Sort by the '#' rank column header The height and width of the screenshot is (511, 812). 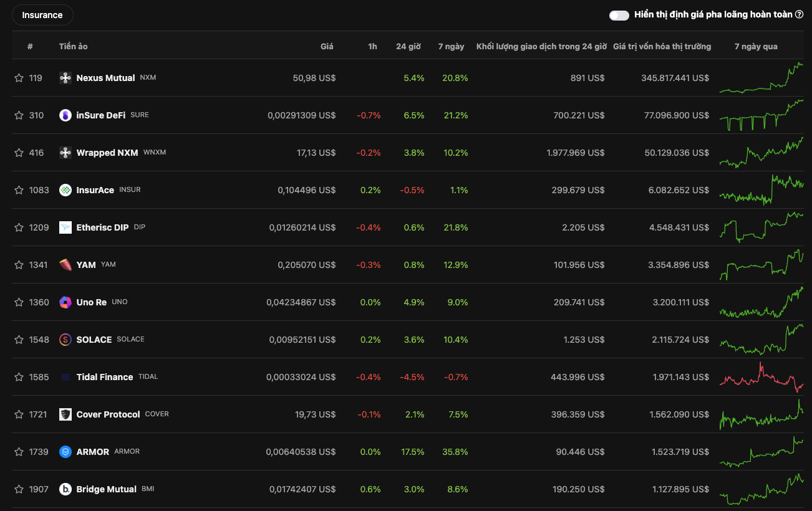[30, 47]
